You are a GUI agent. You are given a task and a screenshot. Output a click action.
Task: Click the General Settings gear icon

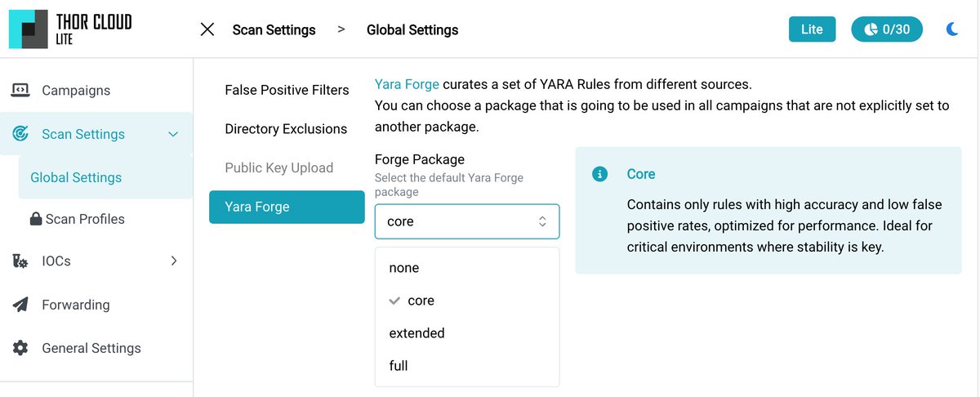[21, 348]
